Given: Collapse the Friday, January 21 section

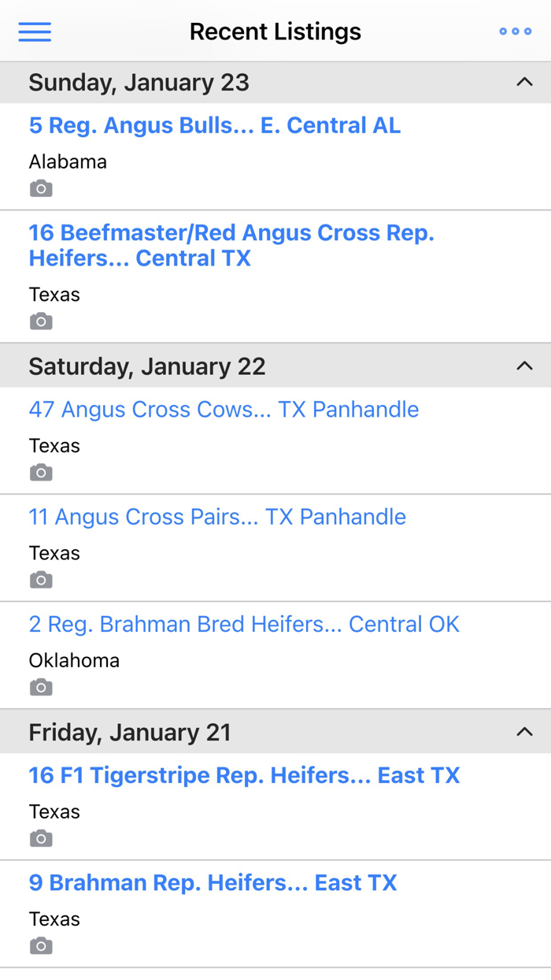Looking at the screenshot, I should (524, 732).
